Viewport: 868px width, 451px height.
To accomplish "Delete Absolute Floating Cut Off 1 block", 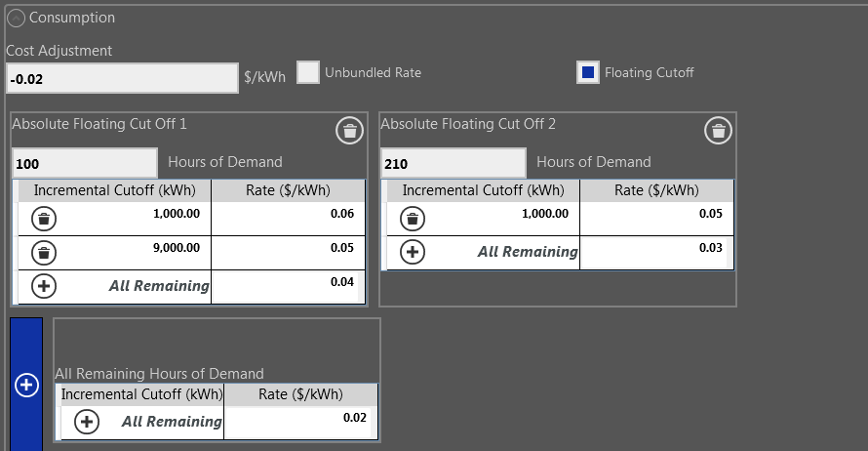I will point(349,131).
